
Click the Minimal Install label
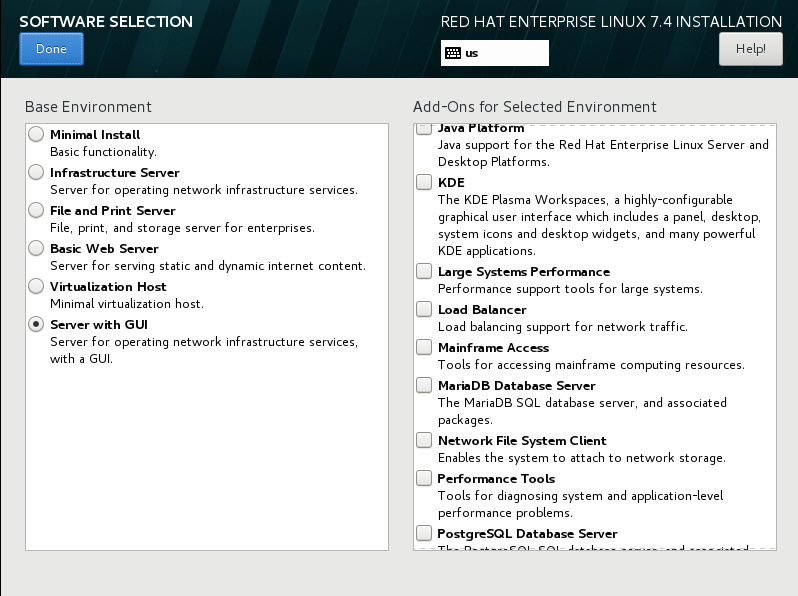95,135
